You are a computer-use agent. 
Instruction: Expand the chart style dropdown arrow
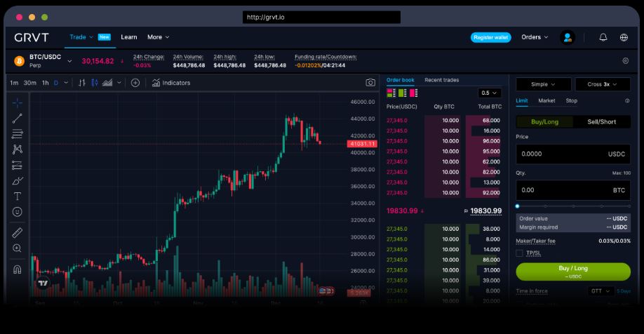pos(119,83)
